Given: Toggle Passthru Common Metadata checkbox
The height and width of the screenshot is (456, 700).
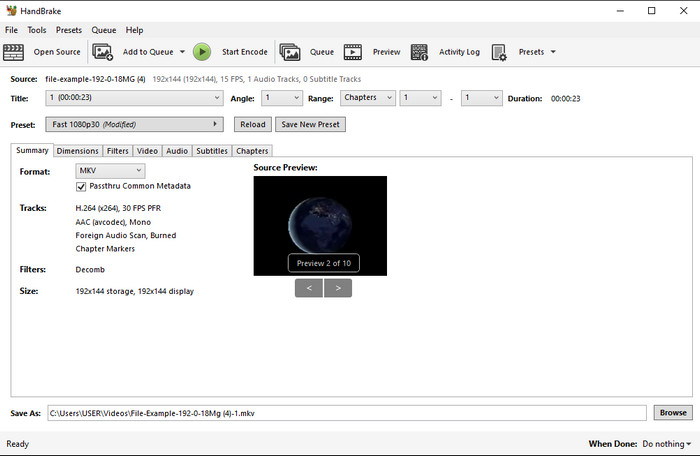Looking at the screenshot, I should pos(82,186).
